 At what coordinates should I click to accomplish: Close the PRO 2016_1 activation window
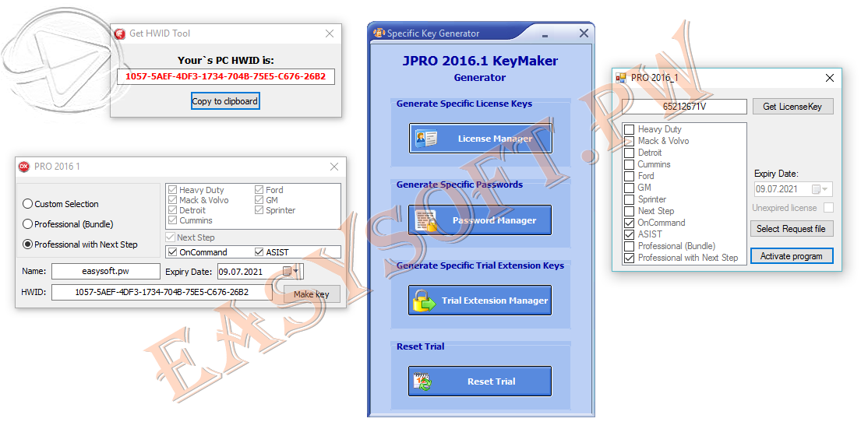pyautogui.click(x=829, y=78)
